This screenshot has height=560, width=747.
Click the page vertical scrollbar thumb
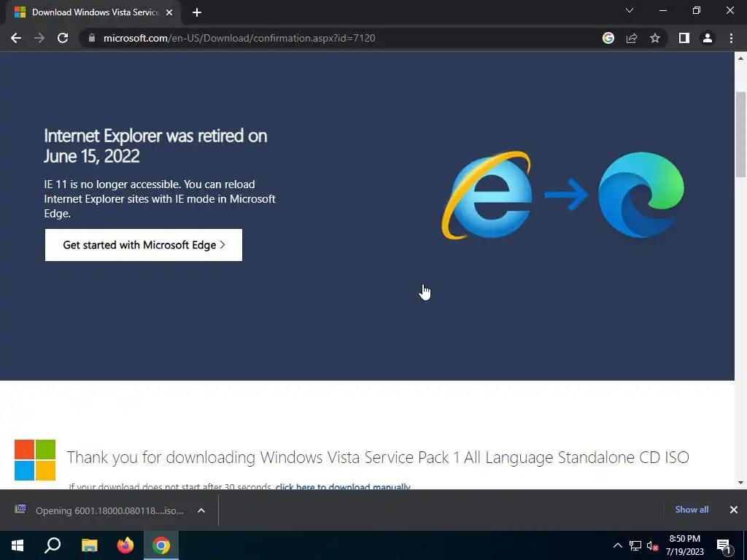pos(740,134)
